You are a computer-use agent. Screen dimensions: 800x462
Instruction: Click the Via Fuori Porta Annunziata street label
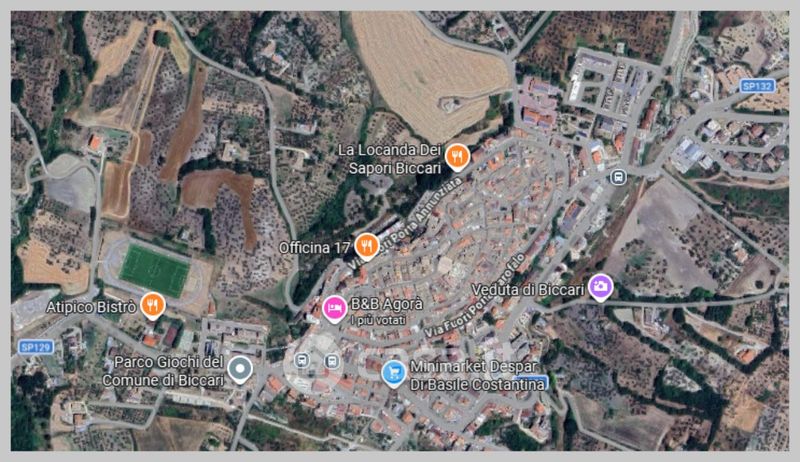406,224
